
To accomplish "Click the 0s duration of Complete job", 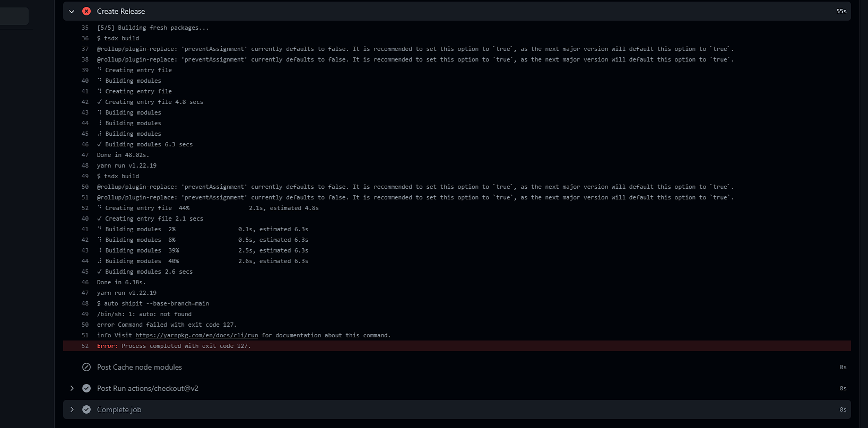I will pos(843,409).
